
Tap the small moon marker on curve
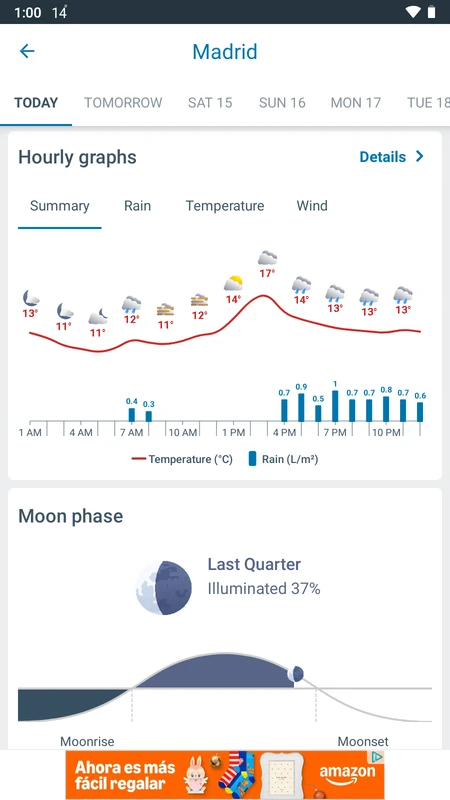295,674
